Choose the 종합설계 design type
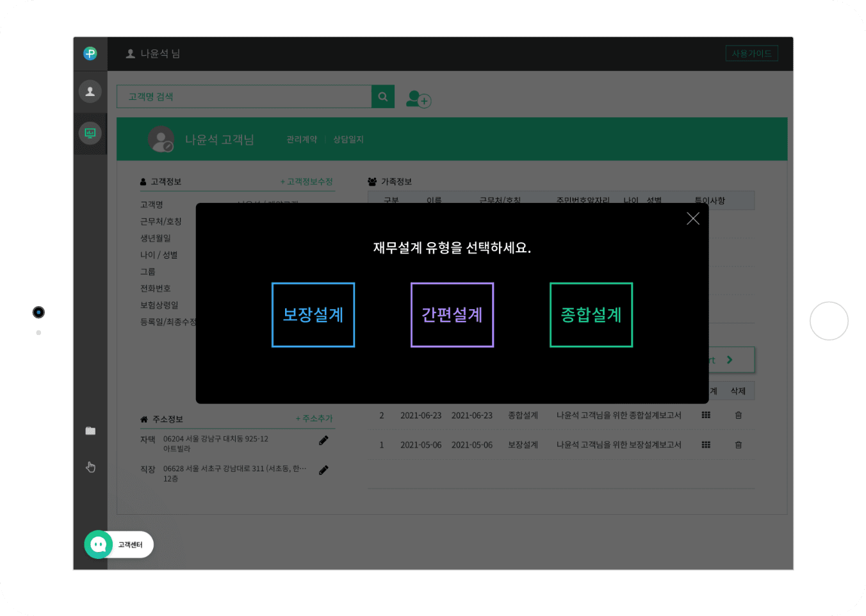This screenshot has height=616, width=866. coord(591,315)
